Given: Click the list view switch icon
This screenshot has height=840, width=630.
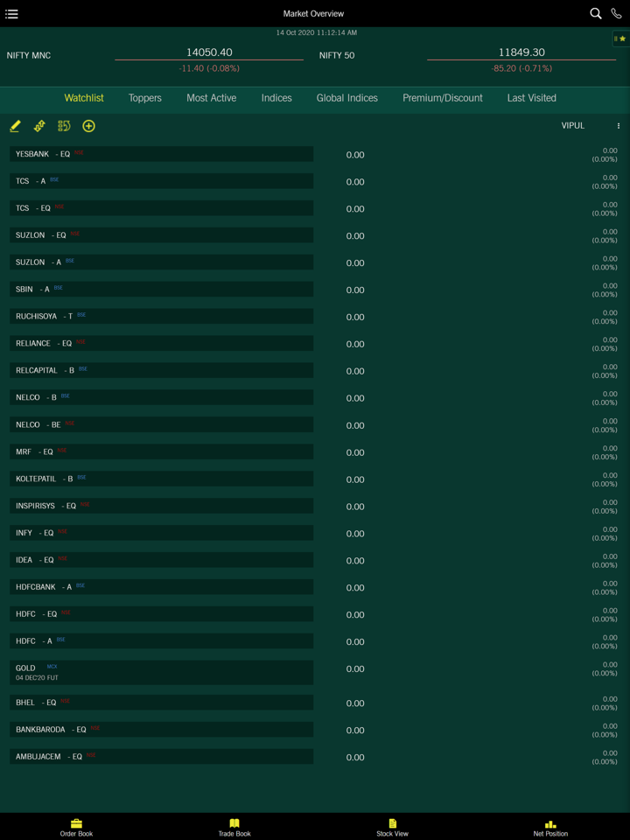Looking at the screenshot, I should point(64,126).
